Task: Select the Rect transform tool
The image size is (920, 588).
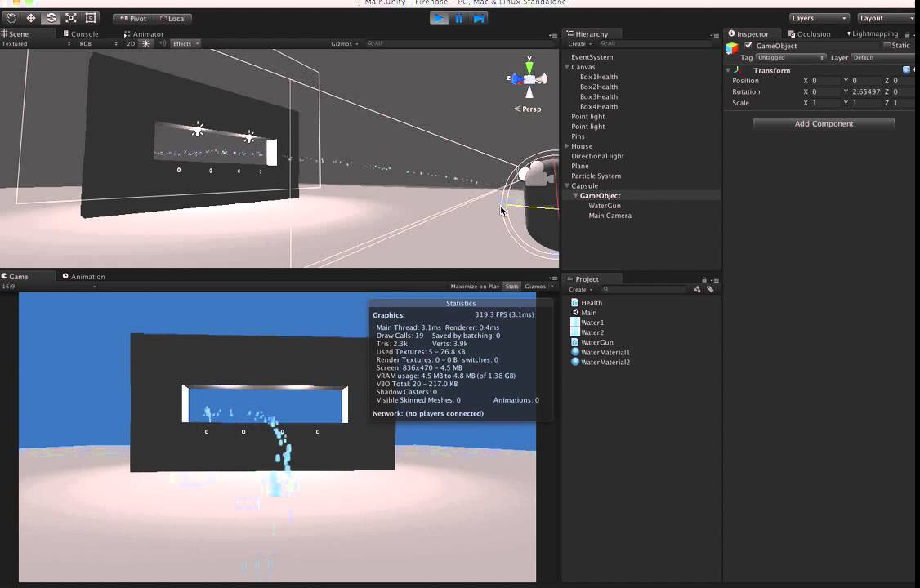Action: pos(91,18)
